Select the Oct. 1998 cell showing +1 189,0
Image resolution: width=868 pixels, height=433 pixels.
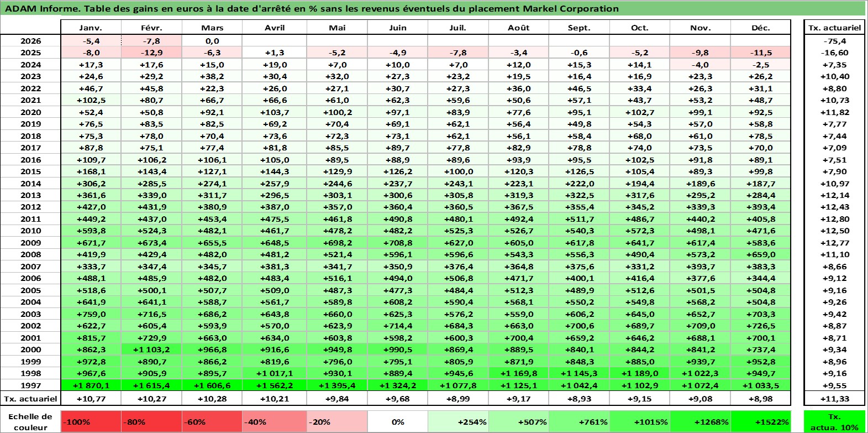tap(640, 373)
